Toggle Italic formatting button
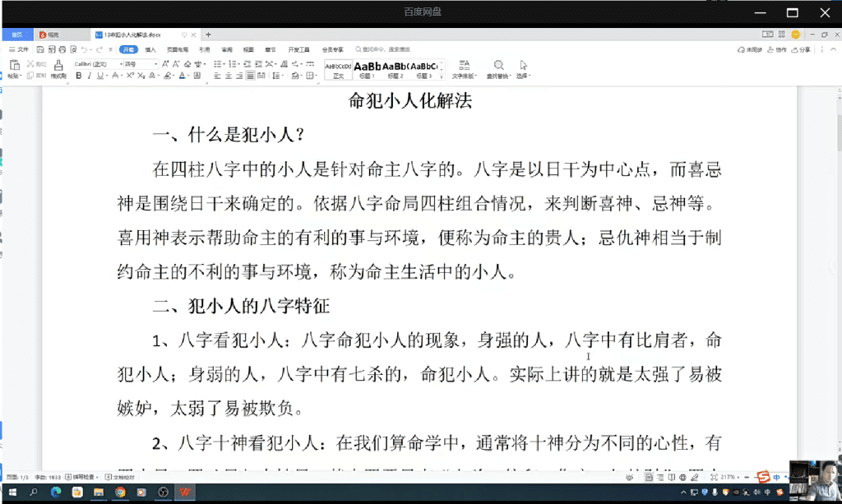 coord(89,76)
